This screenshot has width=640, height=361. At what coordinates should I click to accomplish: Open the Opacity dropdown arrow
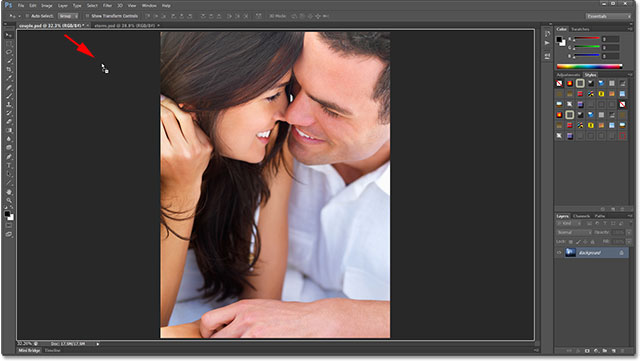[629, 232]
